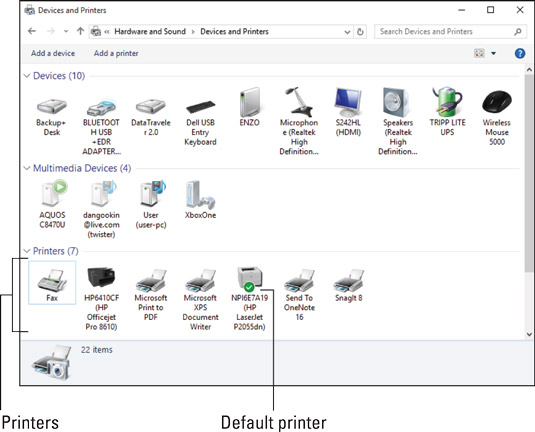The image size is (535, 432).
Task: Select the TRIPP LITE UPS icon
Action: pyautogui.click(x=447, y=102)
